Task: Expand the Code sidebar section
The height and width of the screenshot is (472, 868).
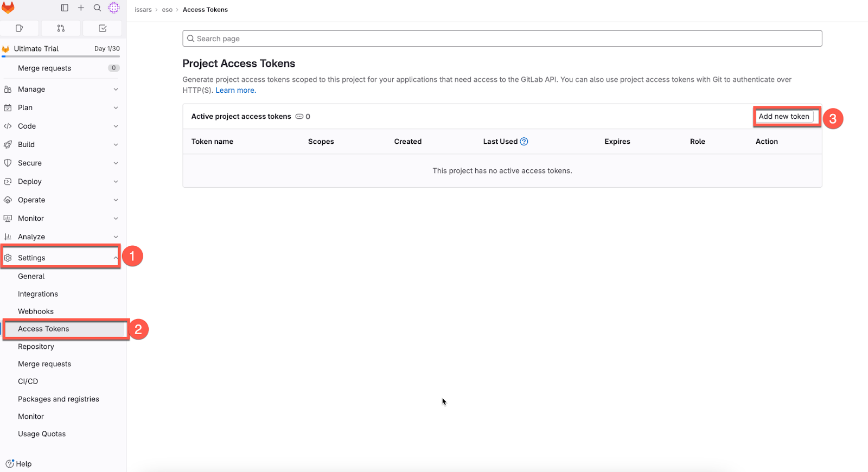Action: (x=61, y=126)
